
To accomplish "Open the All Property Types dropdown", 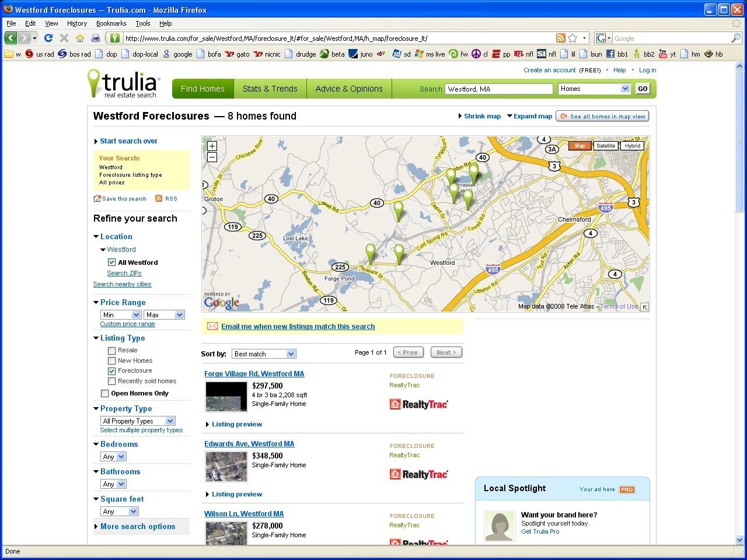I will tap(138, 421).
